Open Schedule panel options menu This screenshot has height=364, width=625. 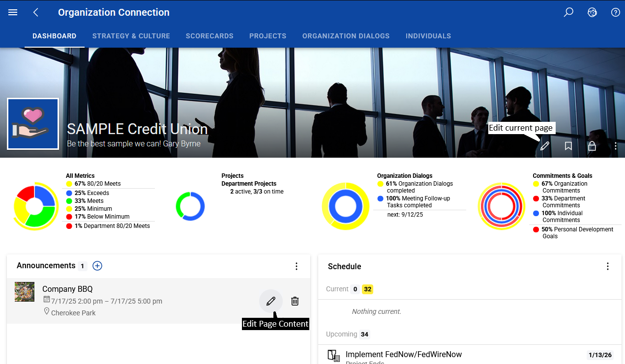coord(608,266)
